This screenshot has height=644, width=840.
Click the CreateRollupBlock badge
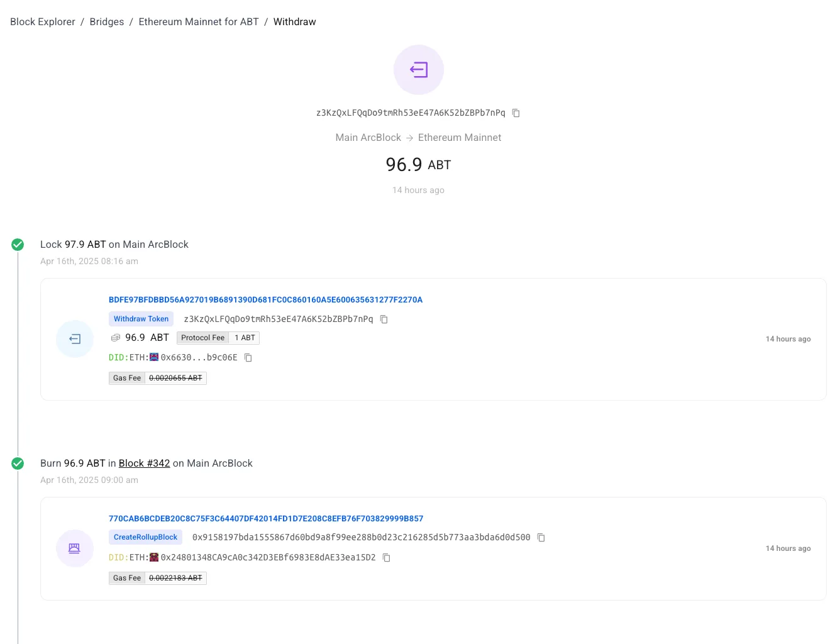145,537
